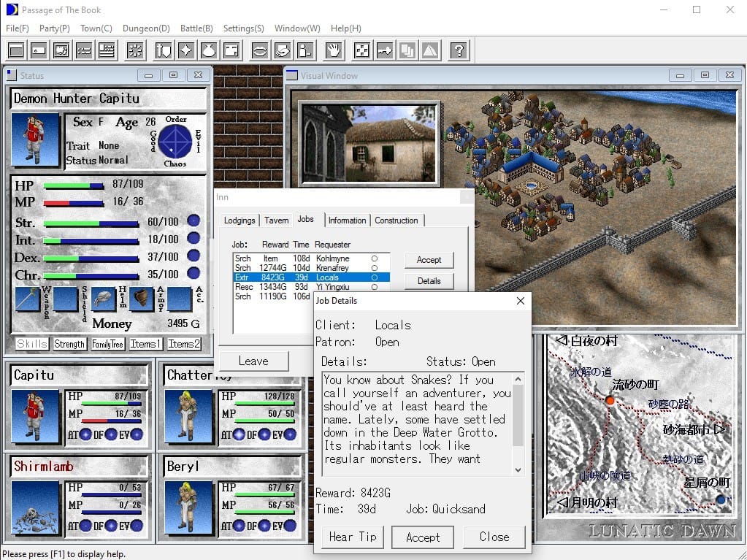Click the lips talk toolbar icon

coord(259,50)
